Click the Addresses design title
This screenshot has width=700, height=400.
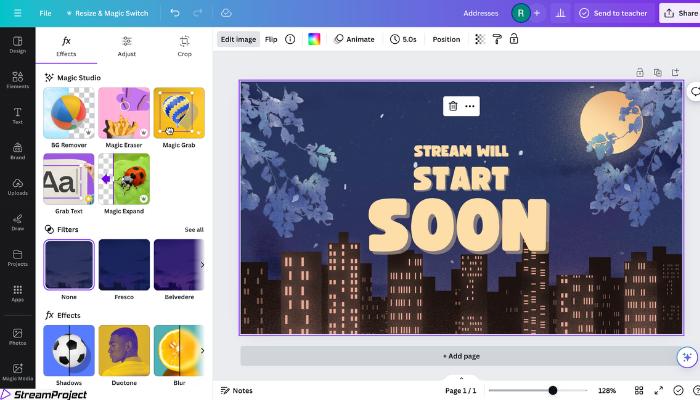click(x=481, y=13)
